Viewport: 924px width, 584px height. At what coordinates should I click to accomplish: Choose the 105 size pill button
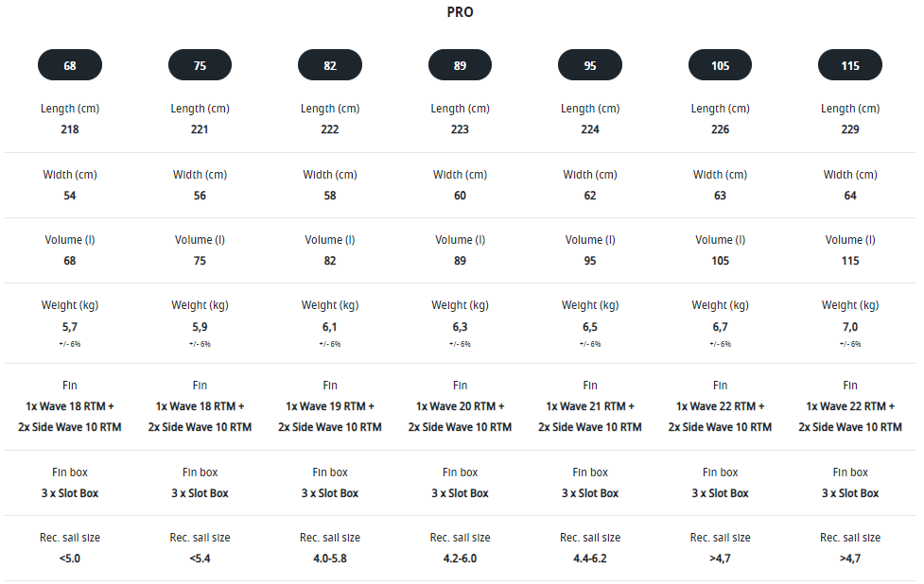(x=720, y=65)
